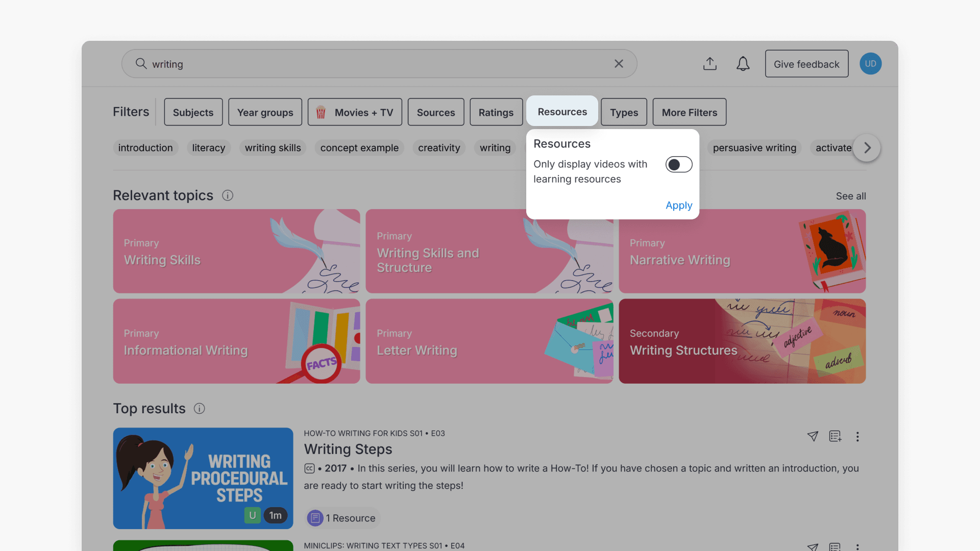The image size is (980, 551).
Task: Toggle only videos with learning resources
Action: coord(678,164)
